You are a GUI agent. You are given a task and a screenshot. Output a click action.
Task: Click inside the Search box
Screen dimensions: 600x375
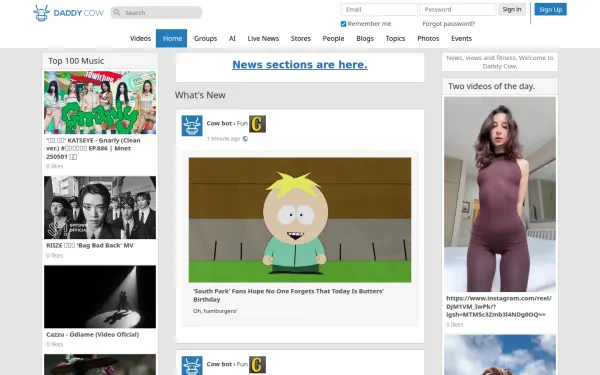coord(156,13)
